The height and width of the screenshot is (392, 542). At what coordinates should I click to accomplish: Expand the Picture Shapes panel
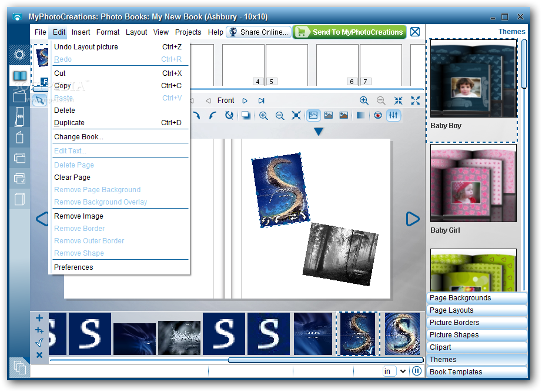tap(477, 335)
